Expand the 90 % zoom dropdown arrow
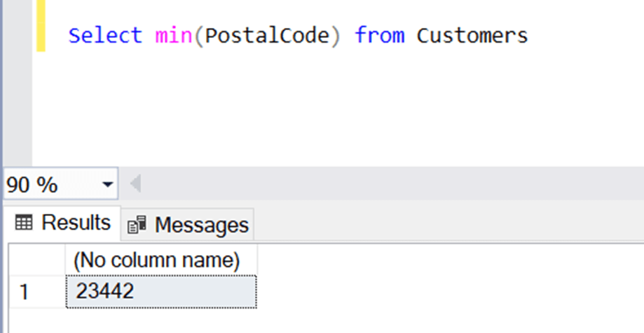644x333 pixels. tap(107, 186)
